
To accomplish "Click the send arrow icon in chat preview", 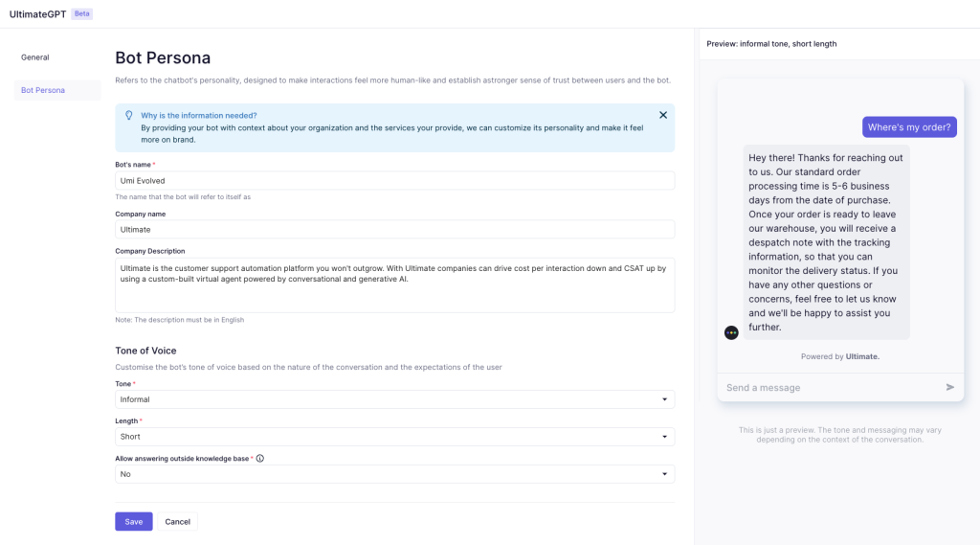I will (x=950, y=387).
